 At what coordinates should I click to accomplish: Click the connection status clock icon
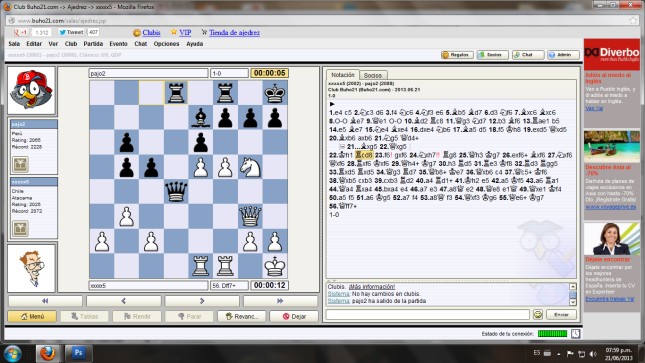point(575,333)
